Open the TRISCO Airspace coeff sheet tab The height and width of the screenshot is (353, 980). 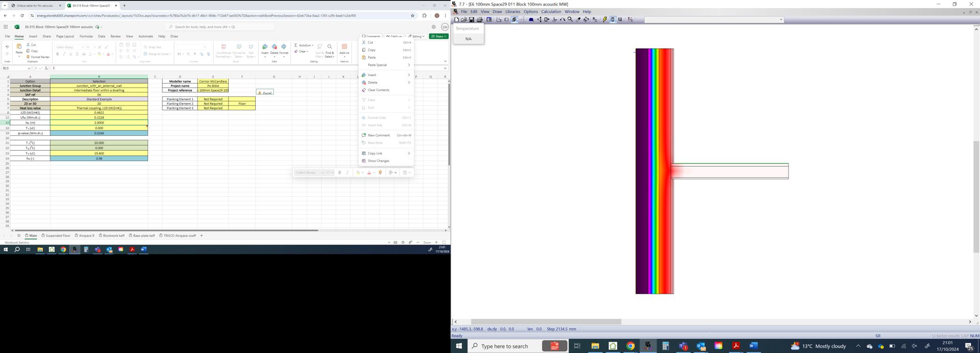tap(177, 236)
